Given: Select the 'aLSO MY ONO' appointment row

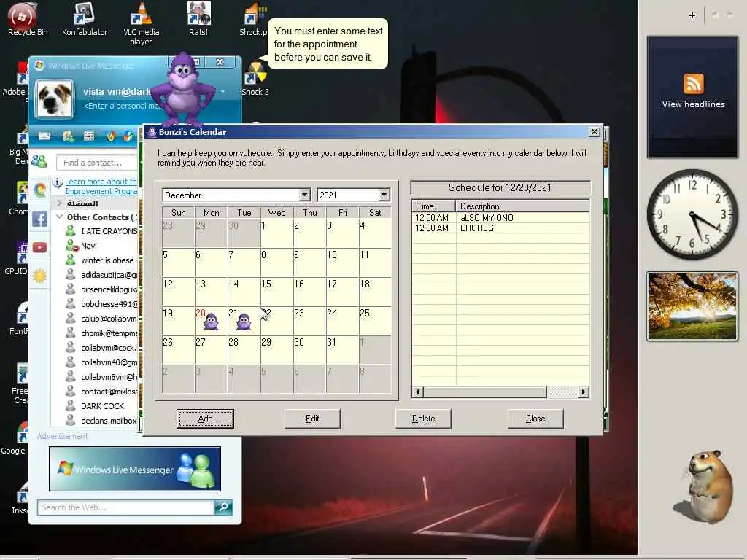Looking at the screenshot, I should 500,217.
